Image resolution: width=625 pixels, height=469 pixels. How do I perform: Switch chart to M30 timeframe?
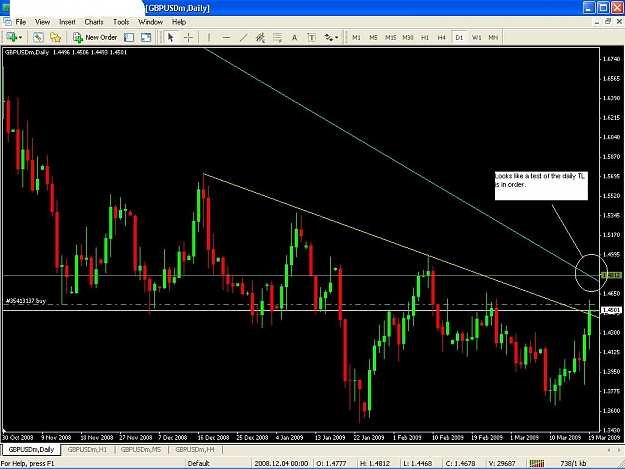coord(407,37)
